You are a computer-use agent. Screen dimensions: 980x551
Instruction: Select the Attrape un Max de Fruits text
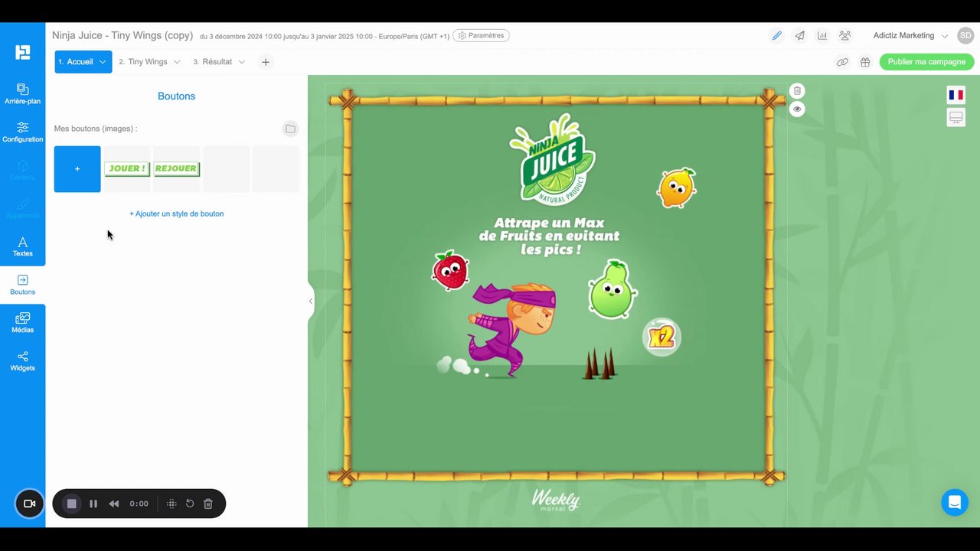(x=550, y=236)
